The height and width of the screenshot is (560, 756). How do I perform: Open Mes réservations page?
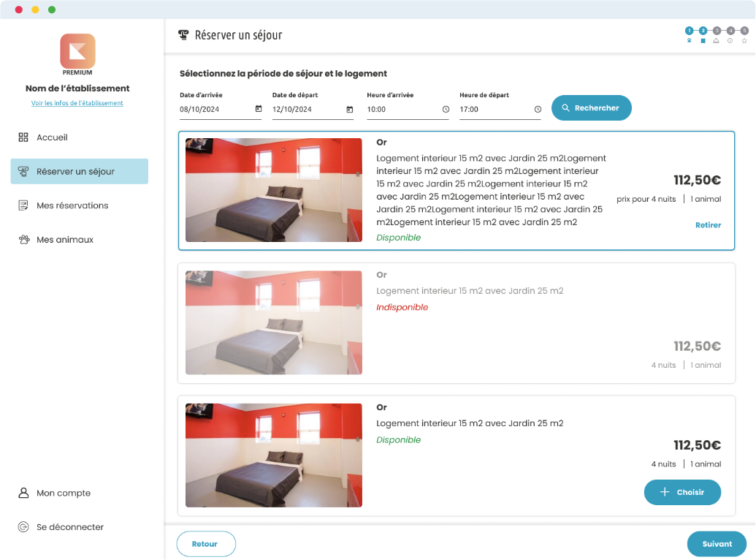point(72,205)
